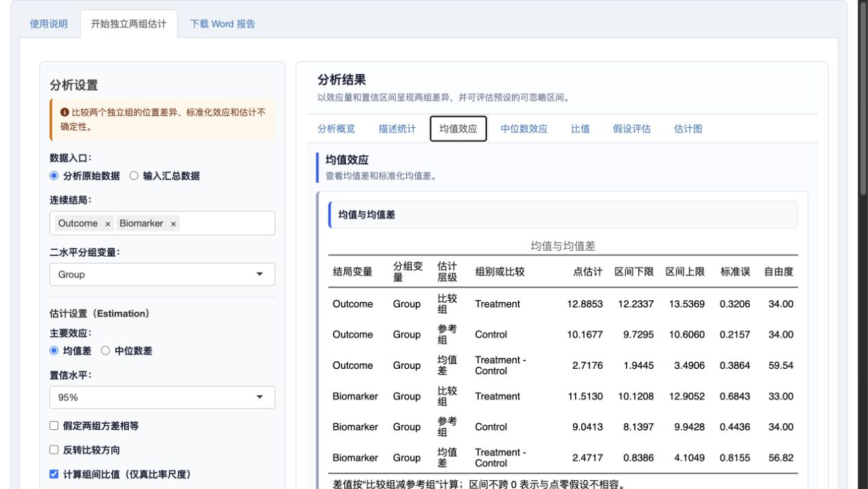Click point estimate value 12.8853

pyautogui.click(x=585, y=304)
